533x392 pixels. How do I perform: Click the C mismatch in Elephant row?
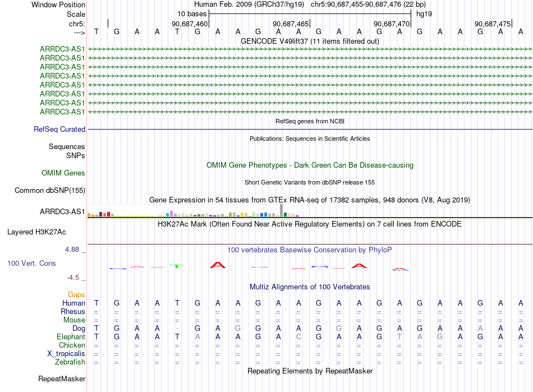(x=298, y=336)
